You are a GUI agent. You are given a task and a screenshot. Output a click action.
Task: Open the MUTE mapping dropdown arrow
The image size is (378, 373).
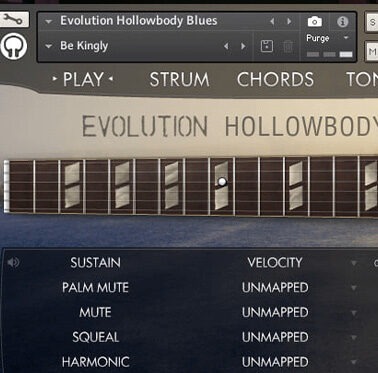(354, 313)
